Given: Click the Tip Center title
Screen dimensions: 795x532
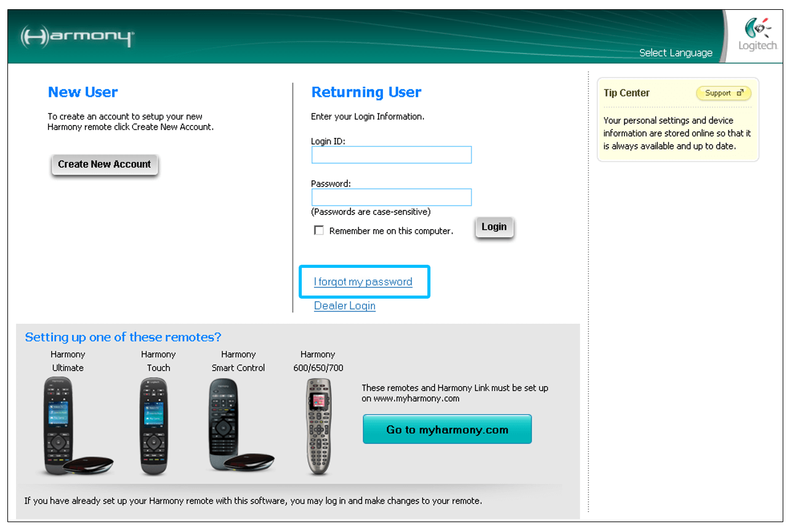Looking at the screenshot, I should 626,93.
